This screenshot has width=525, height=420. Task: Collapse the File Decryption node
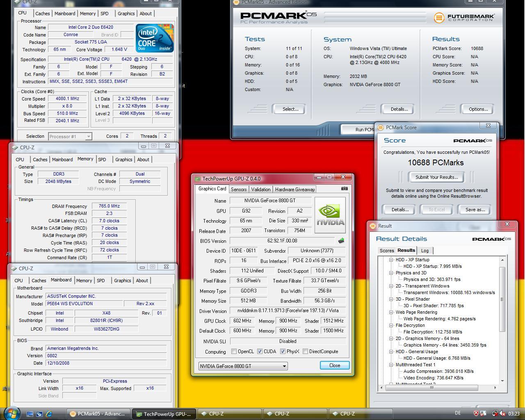tap(391, 325)
